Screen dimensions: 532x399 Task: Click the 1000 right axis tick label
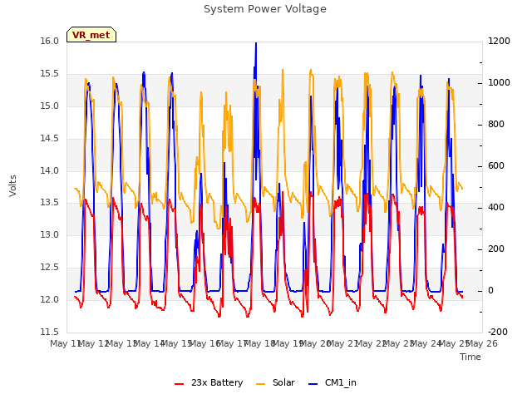click(499, 83)
